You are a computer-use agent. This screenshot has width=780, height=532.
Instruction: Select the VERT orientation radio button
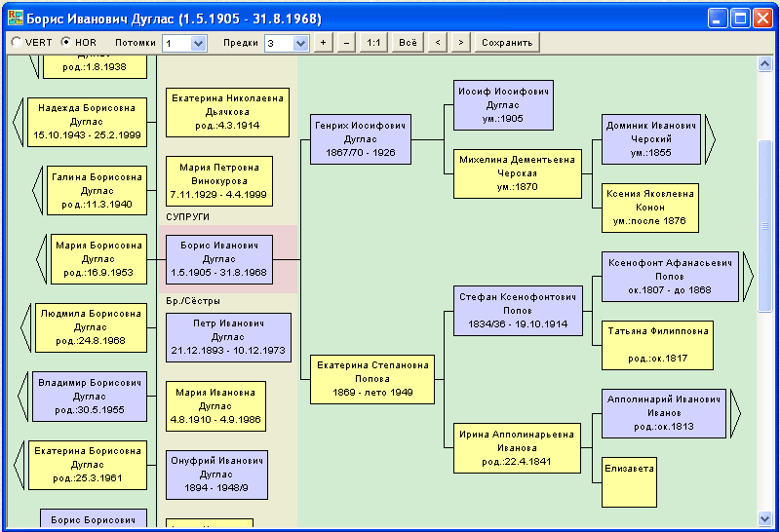[x=16, y=42]
